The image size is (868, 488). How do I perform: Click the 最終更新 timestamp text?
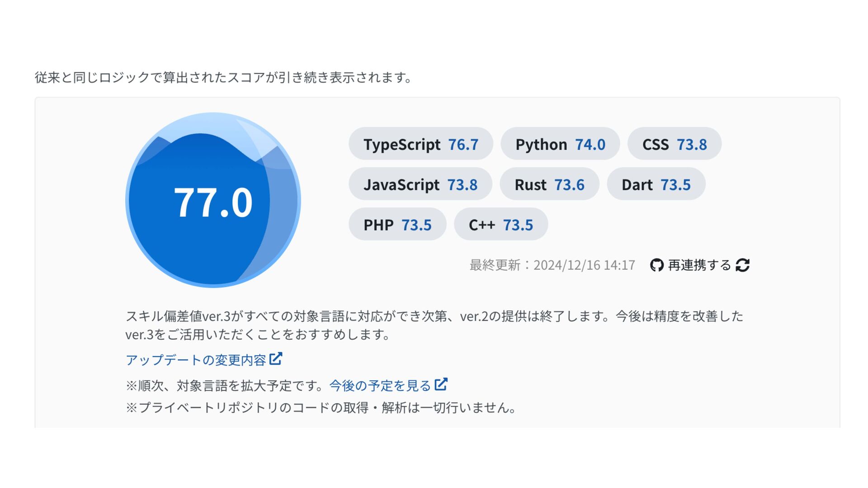click(x=552, y=265)
